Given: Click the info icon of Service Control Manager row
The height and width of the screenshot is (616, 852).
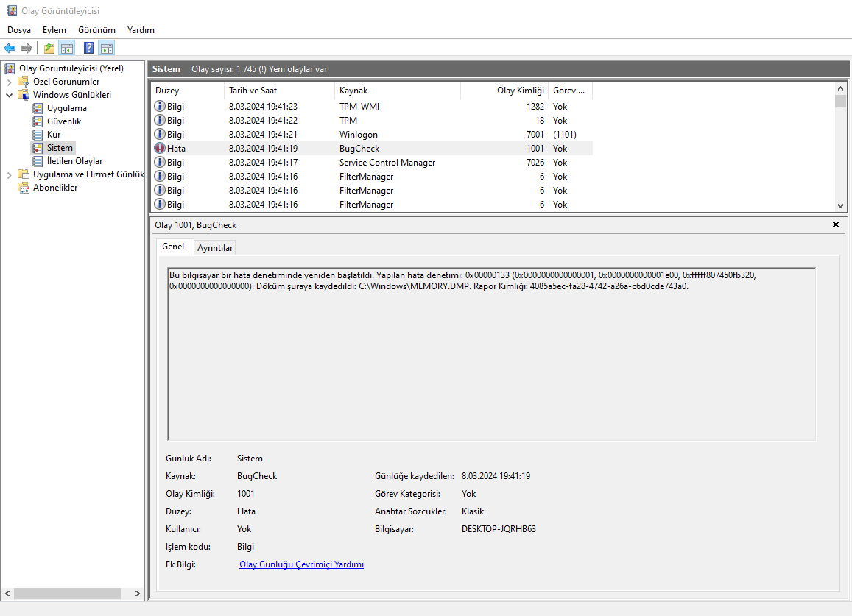Looking at the screenshot, I should pos(160,162).
